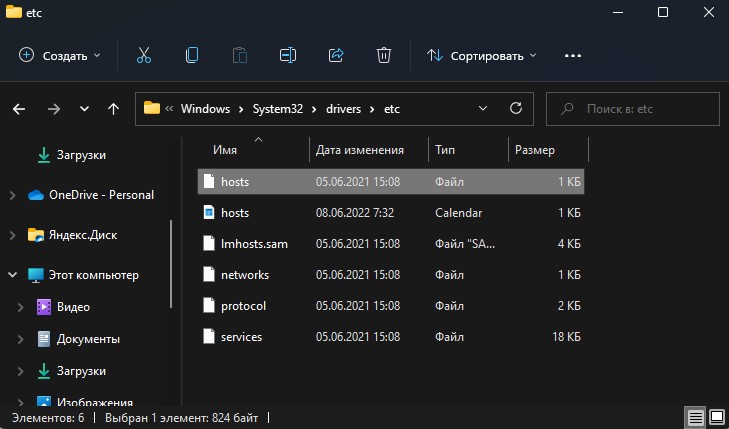Expand the Документы node

tap(20, 339)
